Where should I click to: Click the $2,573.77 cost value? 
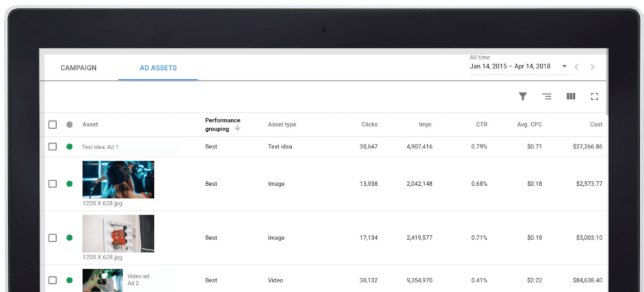589,184
